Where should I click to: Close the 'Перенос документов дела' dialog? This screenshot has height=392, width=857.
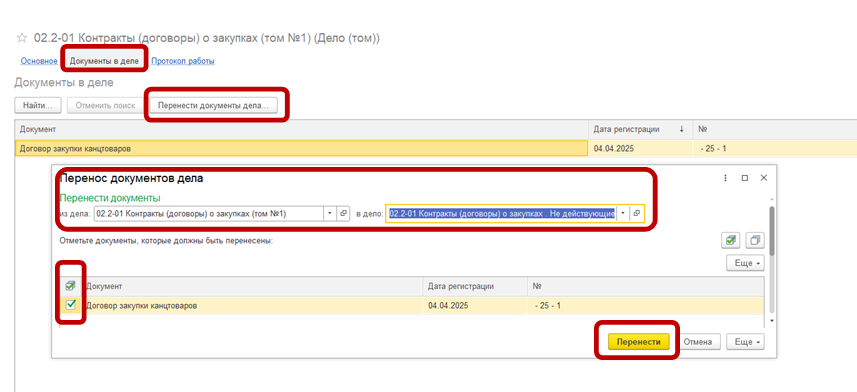pos(764,178)
